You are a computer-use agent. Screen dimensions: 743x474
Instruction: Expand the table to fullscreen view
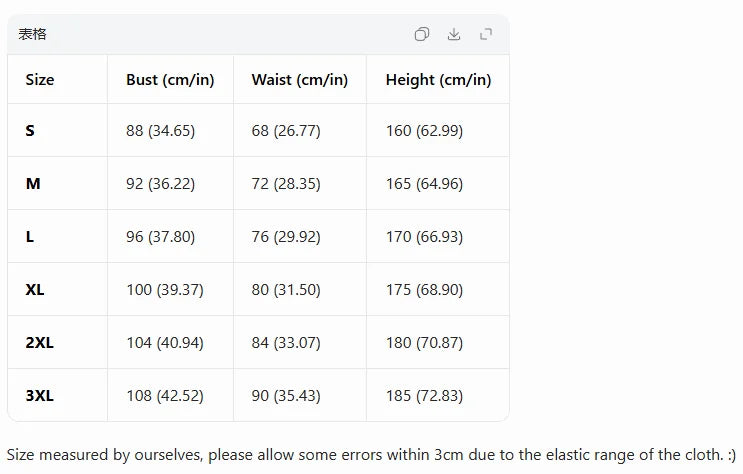click(486, 34)
